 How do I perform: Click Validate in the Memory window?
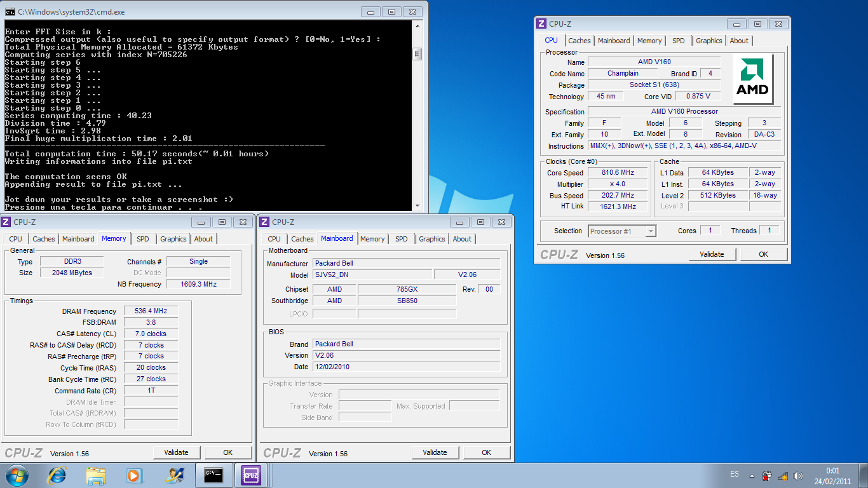point(177,452)
